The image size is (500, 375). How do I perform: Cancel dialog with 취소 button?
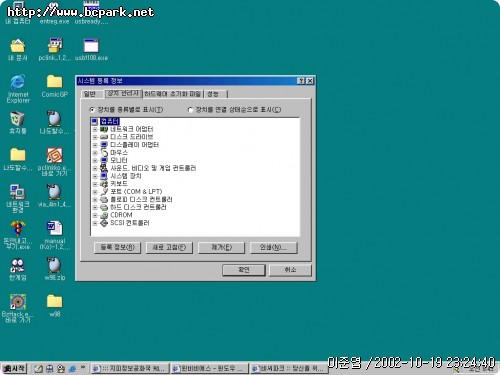pyautogui.click(x=290, y=270)
